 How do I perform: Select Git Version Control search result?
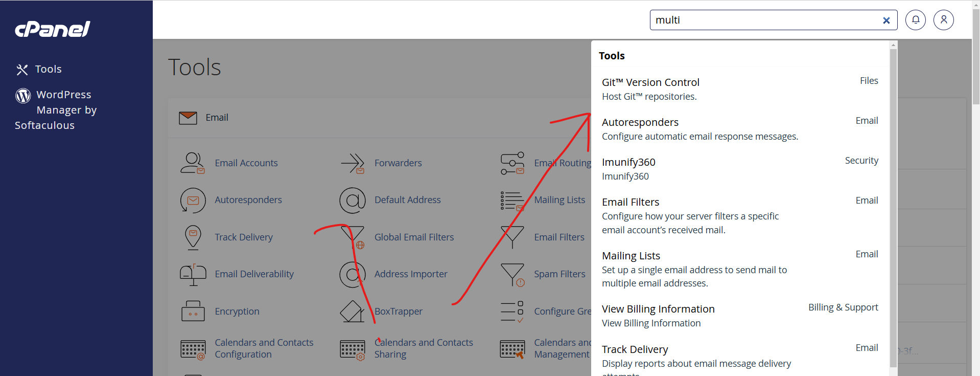pyautogui.click(x=650, y=82)
